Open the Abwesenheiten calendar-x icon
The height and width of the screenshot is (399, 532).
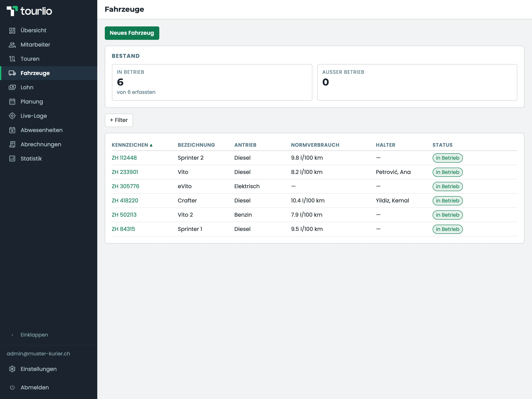(x=12, y=130)
